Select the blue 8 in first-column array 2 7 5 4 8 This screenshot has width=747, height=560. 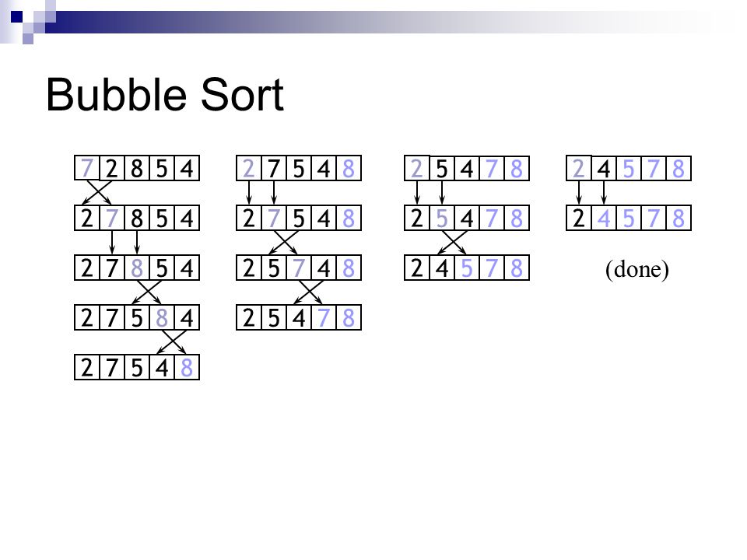click(187, 368)
